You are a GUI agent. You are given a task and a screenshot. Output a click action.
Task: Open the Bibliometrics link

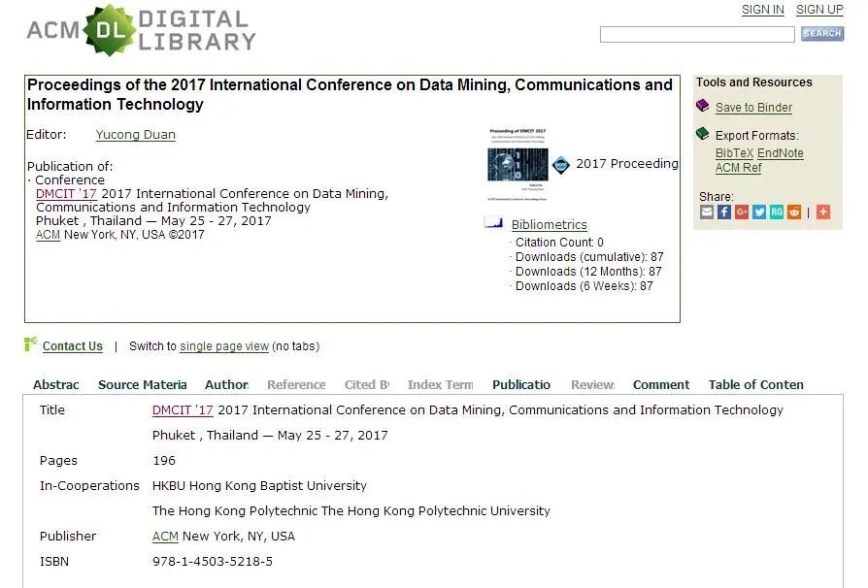point(550,224)
